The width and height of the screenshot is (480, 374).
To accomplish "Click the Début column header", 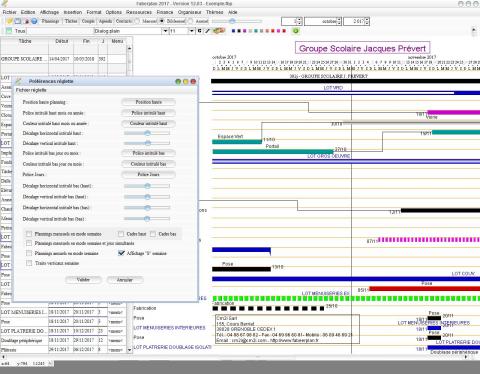I will click(x=61, y=41).
